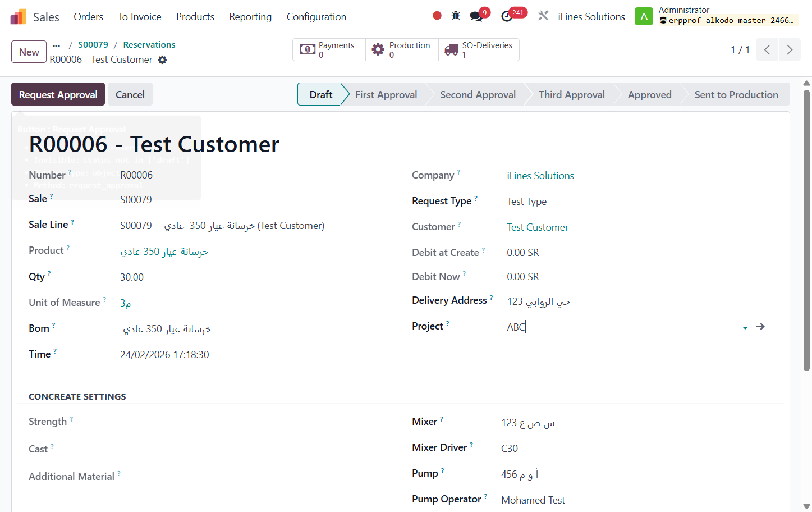Open the SO-Deliveries smart button

479,49
